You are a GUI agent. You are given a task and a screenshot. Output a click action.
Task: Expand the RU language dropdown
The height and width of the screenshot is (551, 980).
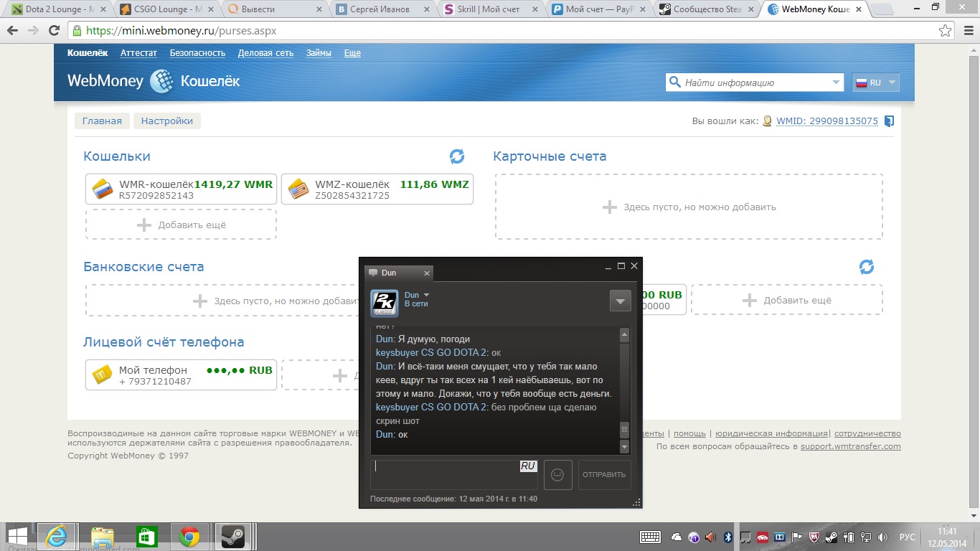[x=875, y=83]
